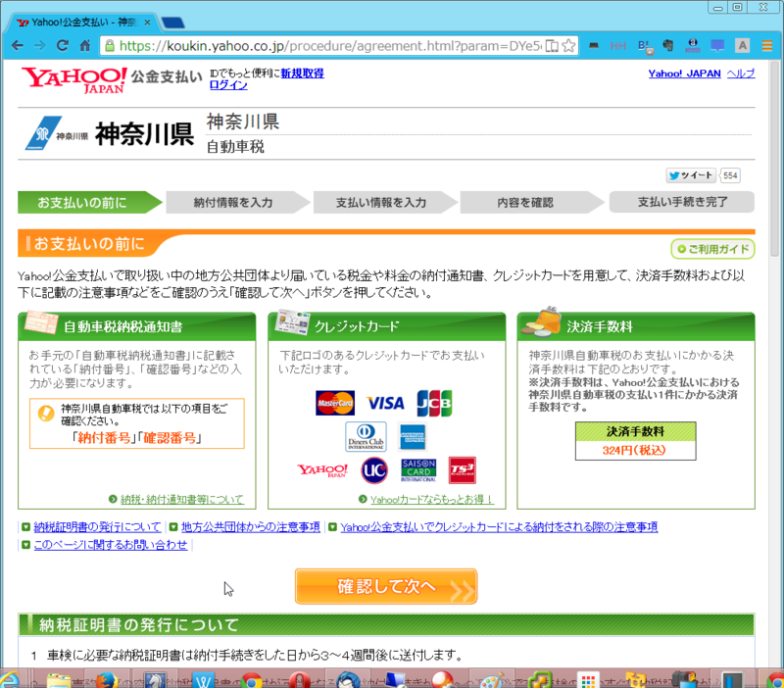Click the American Express logo
The image size is (784, 688).
[x=413, y=436]
